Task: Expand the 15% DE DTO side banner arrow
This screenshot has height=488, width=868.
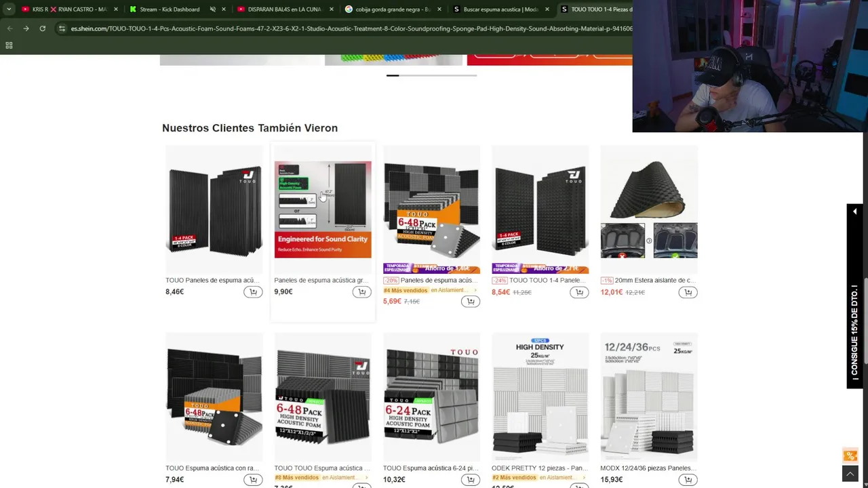Action: click(854, 212)
